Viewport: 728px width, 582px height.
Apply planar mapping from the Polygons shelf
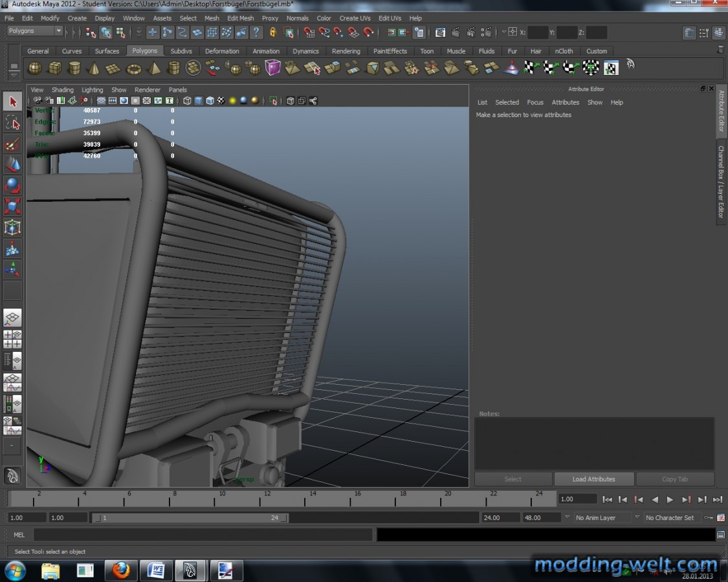(531, 69)
